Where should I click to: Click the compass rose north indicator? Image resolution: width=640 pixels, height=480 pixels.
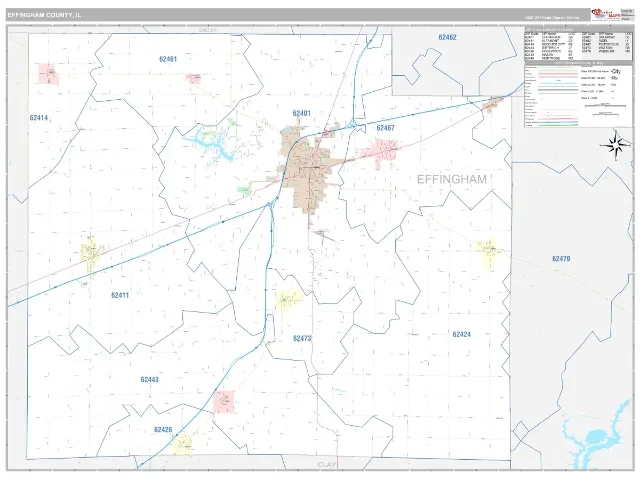(616, 144)
